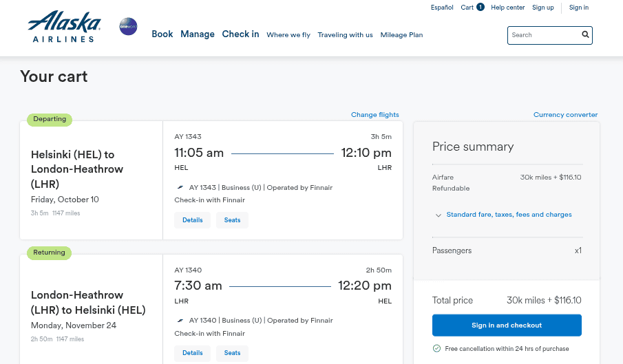Click Sign in and checkout button
Viewport: 623px width, 364px height.
click(x=507, y=325)
